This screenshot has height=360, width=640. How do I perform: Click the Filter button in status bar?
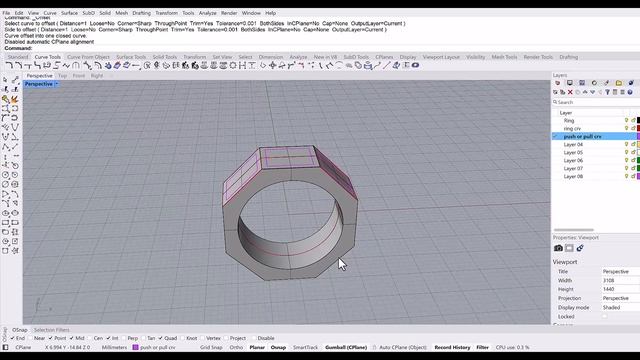click(x=482, y=347)
